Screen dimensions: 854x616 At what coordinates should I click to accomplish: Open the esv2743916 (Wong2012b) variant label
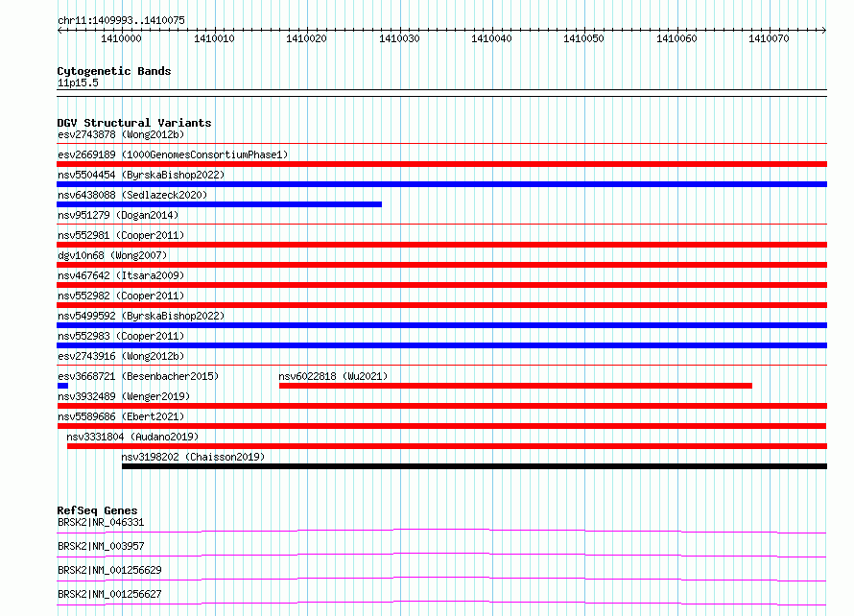121,356
